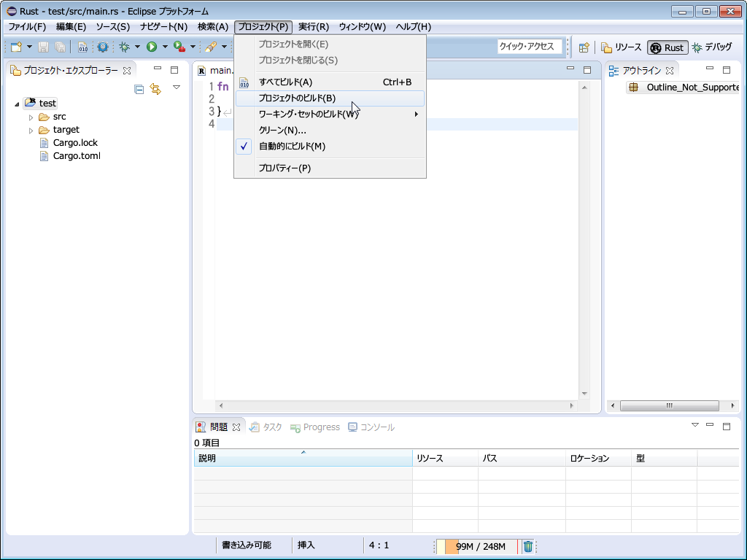Maximize the editor area
The width and height of the screenshot is (747, 560).
tap(587, 70)
